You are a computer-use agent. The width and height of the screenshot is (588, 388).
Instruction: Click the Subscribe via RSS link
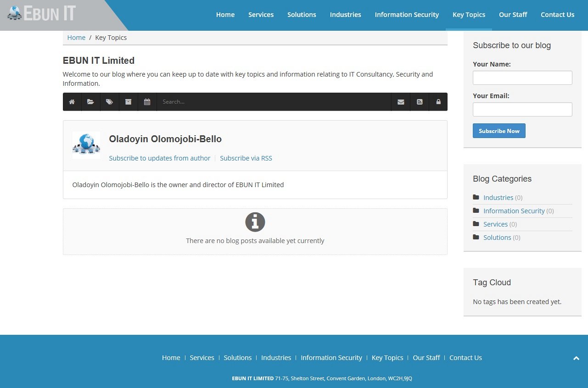click(x=246, y=158)
